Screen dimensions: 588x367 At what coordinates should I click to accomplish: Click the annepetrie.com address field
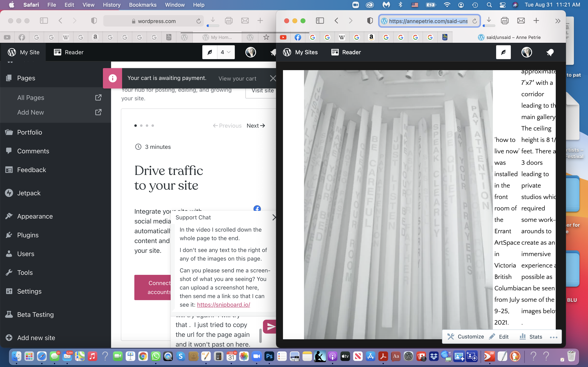[428, 21]
